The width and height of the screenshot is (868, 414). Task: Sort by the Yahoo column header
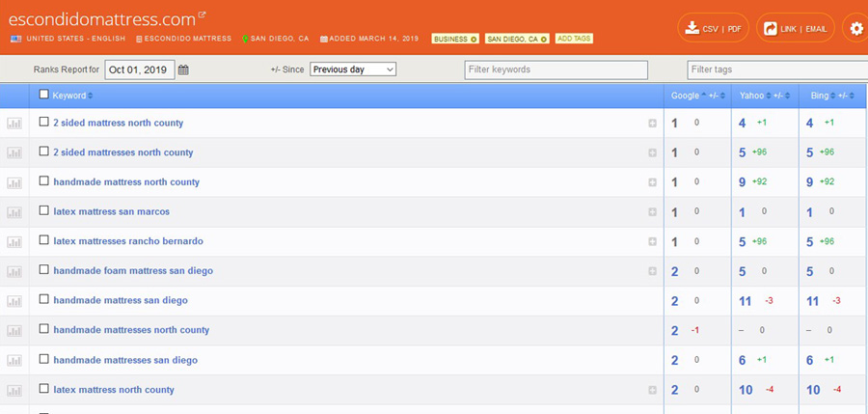click(x=752, y=96)
